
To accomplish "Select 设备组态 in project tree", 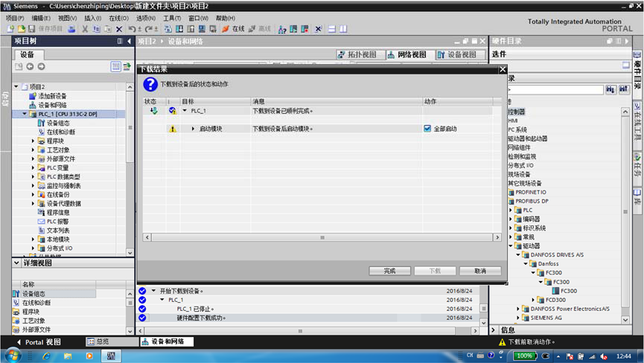I will pos(57,123).
